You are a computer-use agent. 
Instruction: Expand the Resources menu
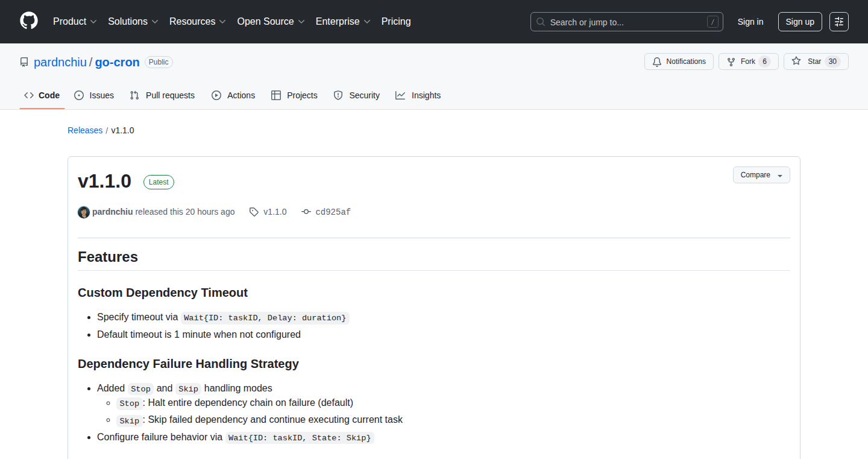click(x=198, y=21)
